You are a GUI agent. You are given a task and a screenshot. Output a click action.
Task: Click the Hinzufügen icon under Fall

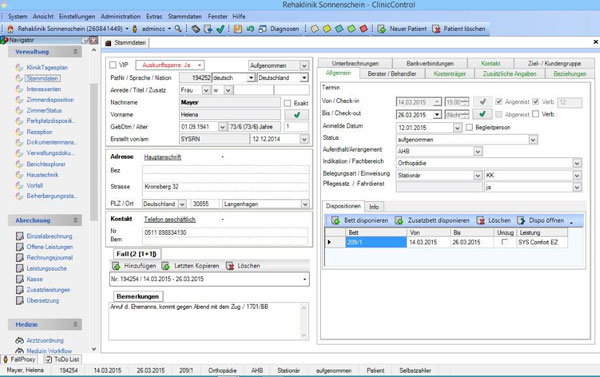116,266
